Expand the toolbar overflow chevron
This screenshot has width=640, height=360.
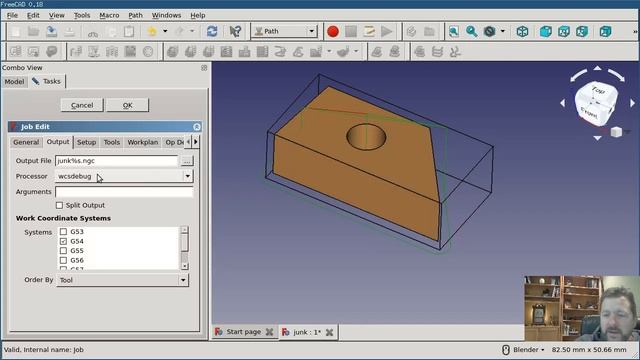coord(635,31)
